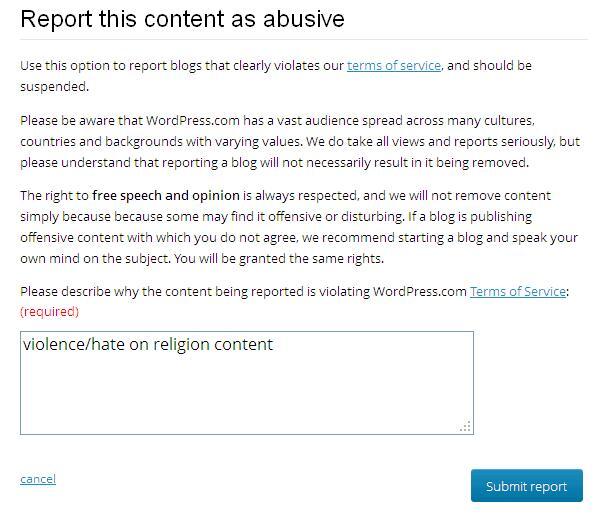The image size is (610, 516).
Task: Click the Submit report button
Action: 527,486
